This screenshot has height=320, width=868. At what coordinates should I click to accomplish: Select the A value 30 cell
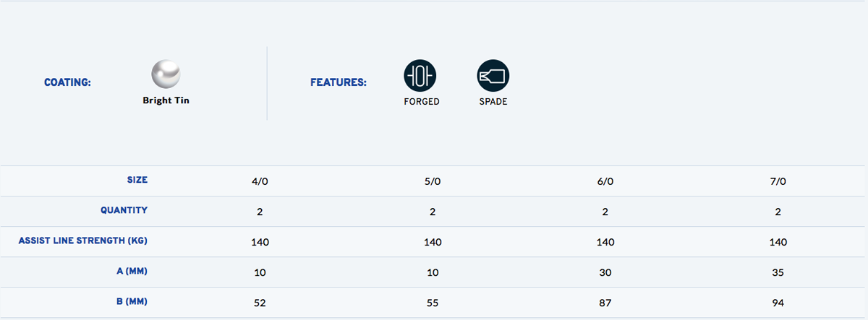(605, 272)
